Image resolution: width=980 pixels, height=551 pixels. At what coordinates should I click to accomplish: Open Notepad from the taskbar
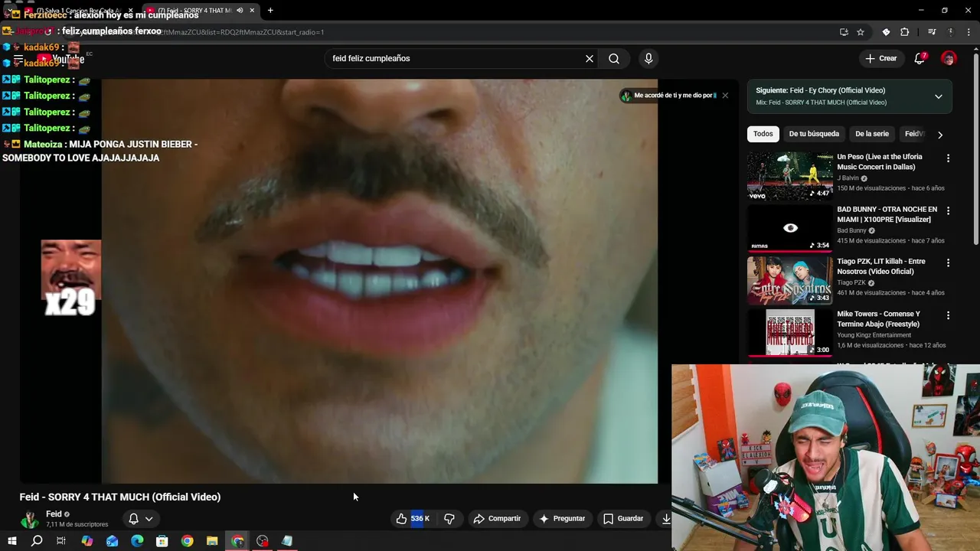pyautogui.click(x=287, y=541)
